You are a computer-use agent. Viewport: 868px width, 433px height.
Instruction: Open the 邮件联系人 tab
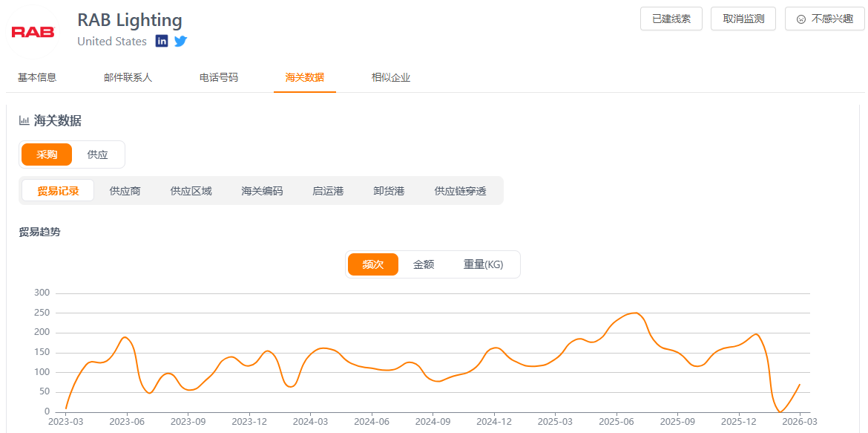[128, 78]
